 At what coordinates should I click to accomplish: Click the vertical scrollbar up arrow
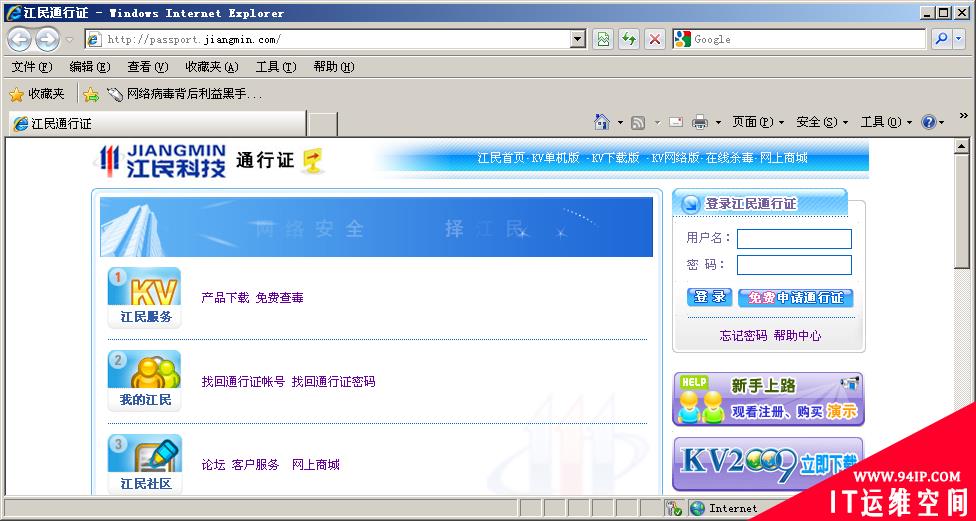[x=962, y=146]
